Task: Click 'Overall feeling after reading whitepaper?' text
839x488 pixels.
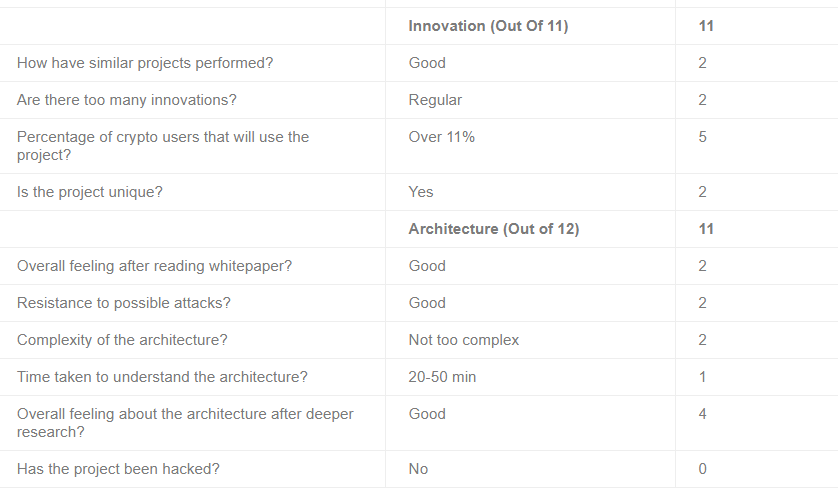Action: [x=154, y=265]
